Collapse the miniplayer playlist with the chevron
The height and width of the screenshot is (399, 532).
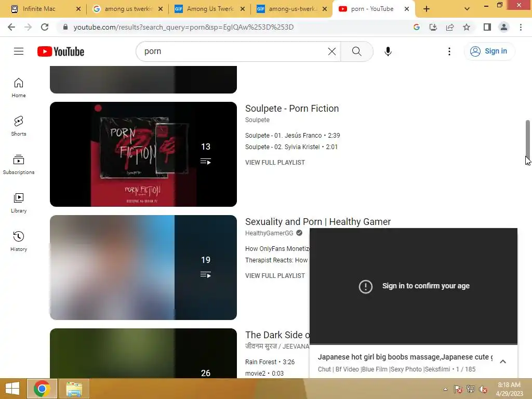pyautogui.click(x=503, y=362)
